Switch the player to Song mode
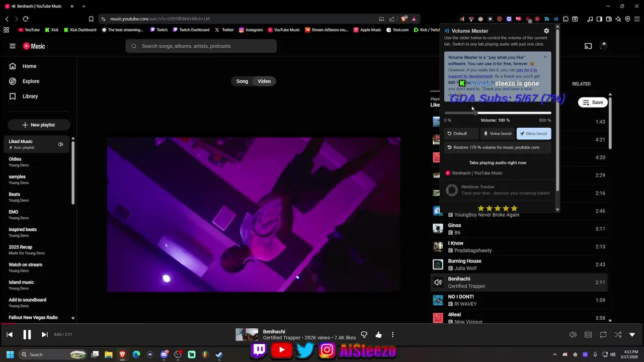This screenshot has width=644, height=362. click(242, 81)
